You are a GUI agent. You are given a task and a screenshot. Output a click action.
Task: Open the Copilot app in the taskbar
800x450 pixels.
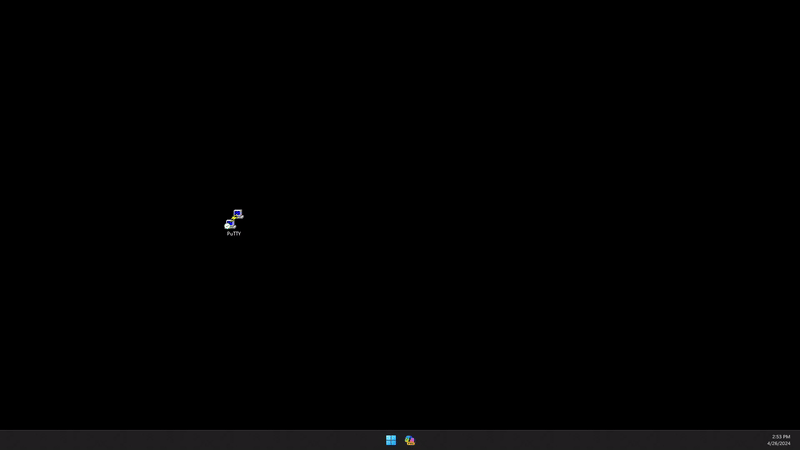pyautogui.click(x=410, y=440)
